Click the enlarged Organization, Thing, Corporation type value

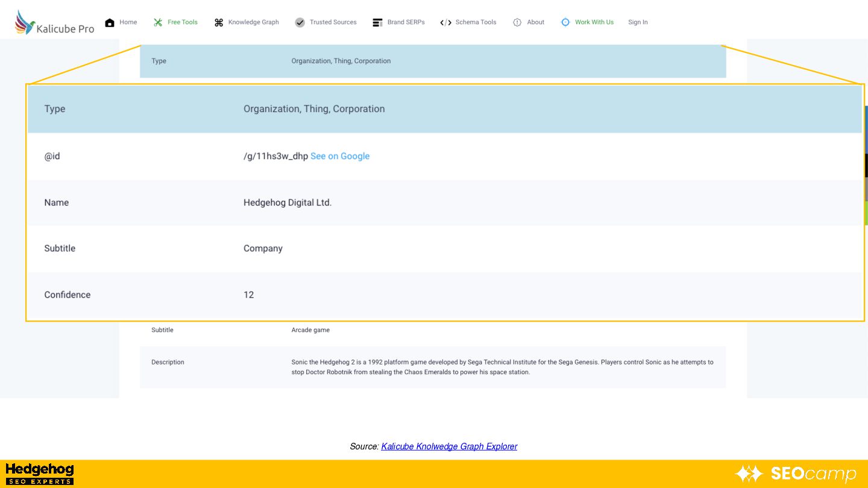314,109
